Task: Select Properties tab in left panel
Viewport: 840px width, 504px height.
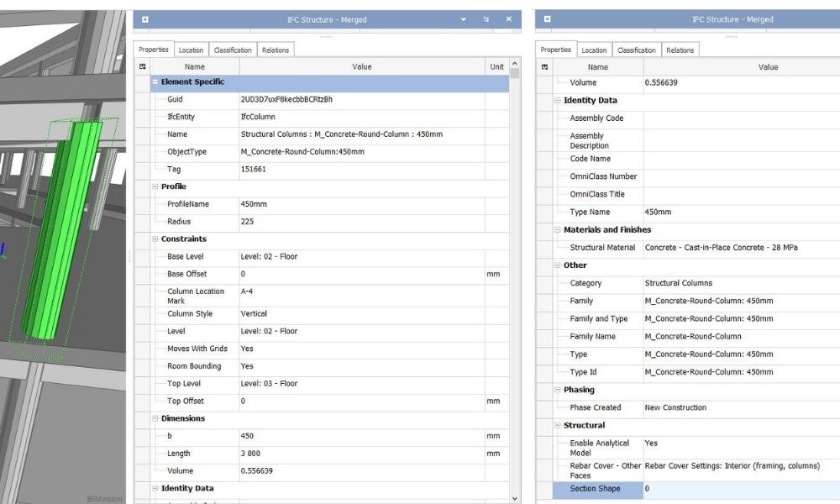Action: 154,50
